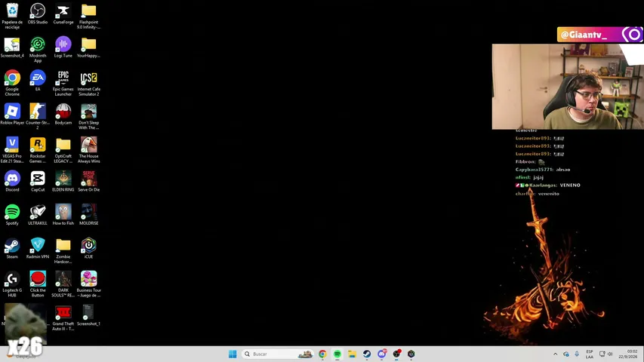Open Google Chrome desktop shortcut
This screenshot has width=644, height=362.
click(12, 83)
